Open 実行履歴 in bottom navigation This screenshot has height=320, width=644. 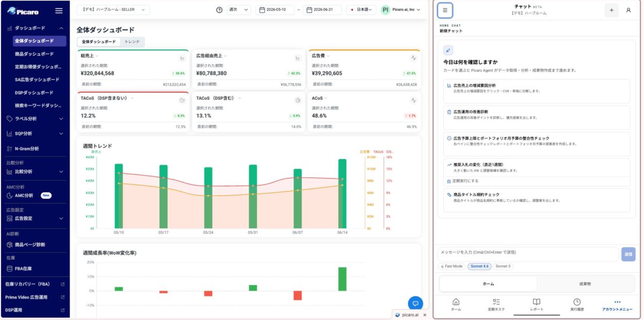[x=577, y=304]
